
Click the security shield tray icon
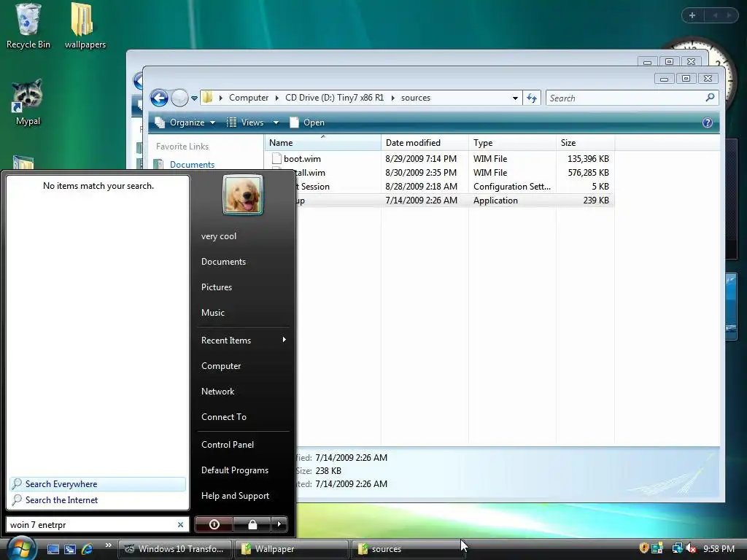[x=643, y=548]
